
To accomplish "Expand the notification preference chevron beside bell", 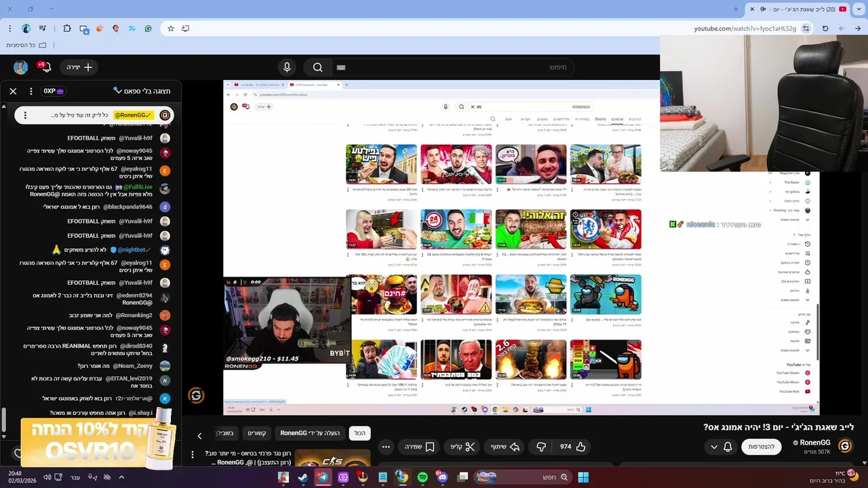I will pyautogui.click(x=713, y=447).
